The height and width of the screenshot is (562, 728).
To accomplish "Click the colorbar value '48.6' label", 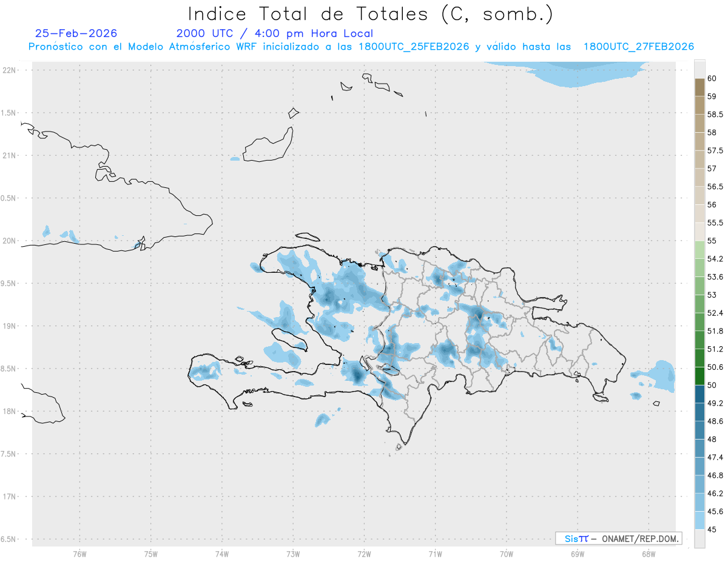I will (715, 421).
